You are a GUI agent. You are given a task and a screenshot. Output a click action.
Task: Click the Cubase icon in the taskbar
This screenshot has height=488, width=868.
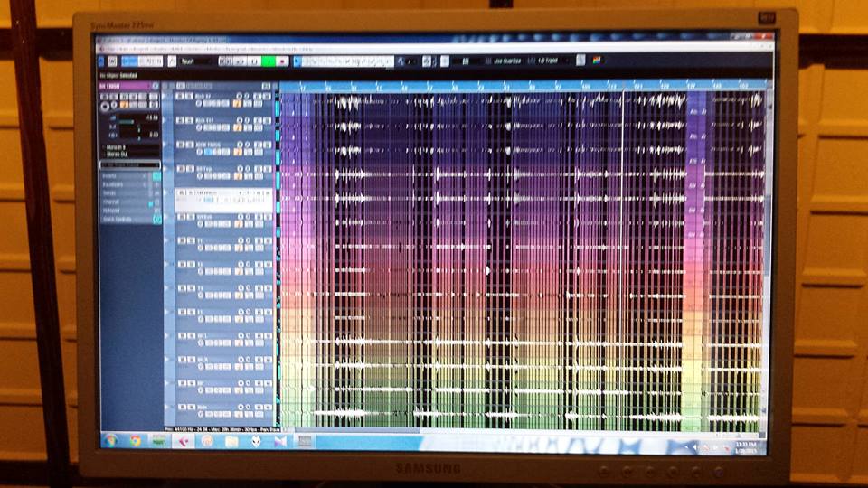(184, 441)
